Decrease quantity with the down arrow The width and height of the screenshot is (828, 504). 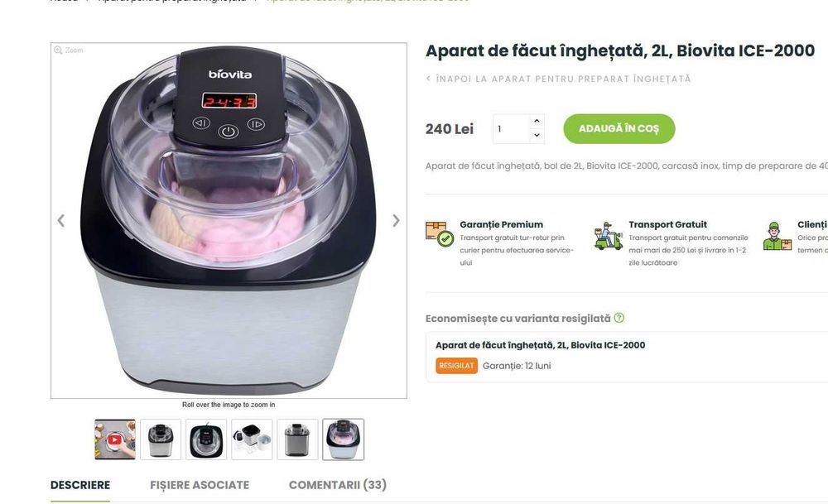coord(537,136)
